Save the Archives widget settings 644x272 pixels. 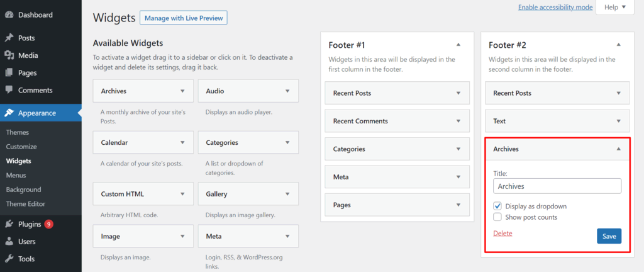(x=609, y=236)
